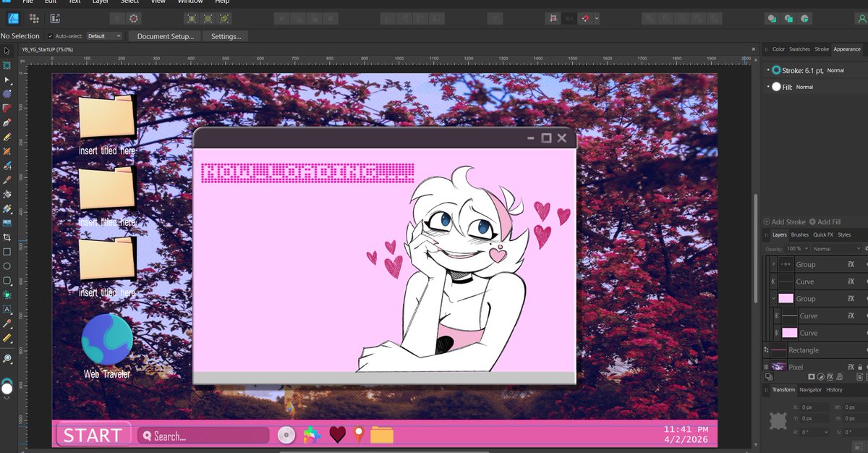Expand the collapsed top Group layer
The height and width of the screenshot is (453, 868).
(x=773, y=265)
